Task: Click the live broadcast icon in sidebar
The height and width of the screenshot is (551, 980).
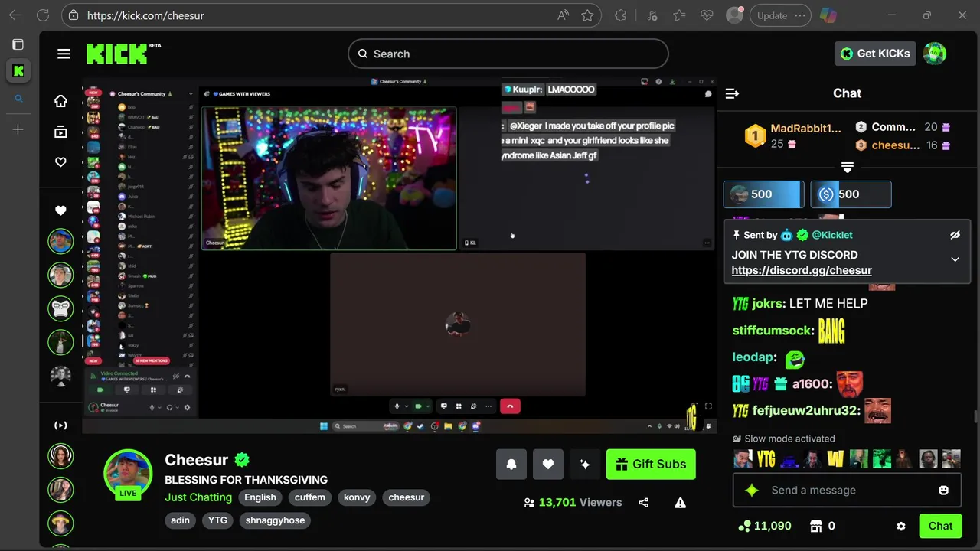Action: (x=60, y=425)
